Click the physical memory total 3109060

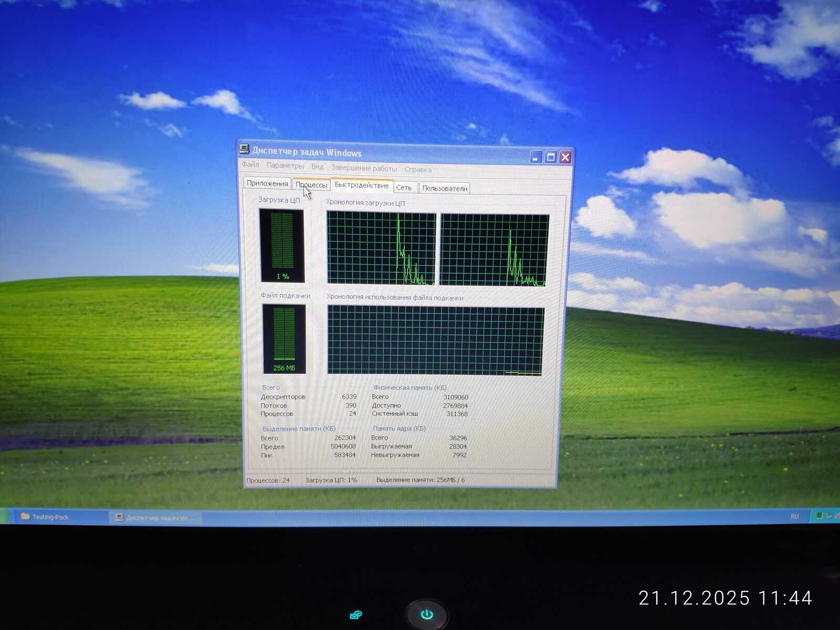455,397
